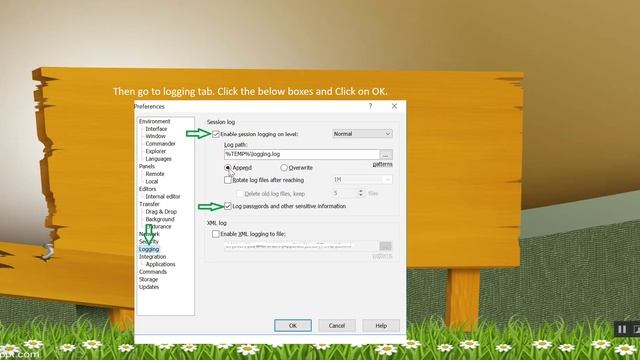The height and width of the screenshot is (360, 640).
Task: Click into the XML log path field
Action: pos(301,246)
